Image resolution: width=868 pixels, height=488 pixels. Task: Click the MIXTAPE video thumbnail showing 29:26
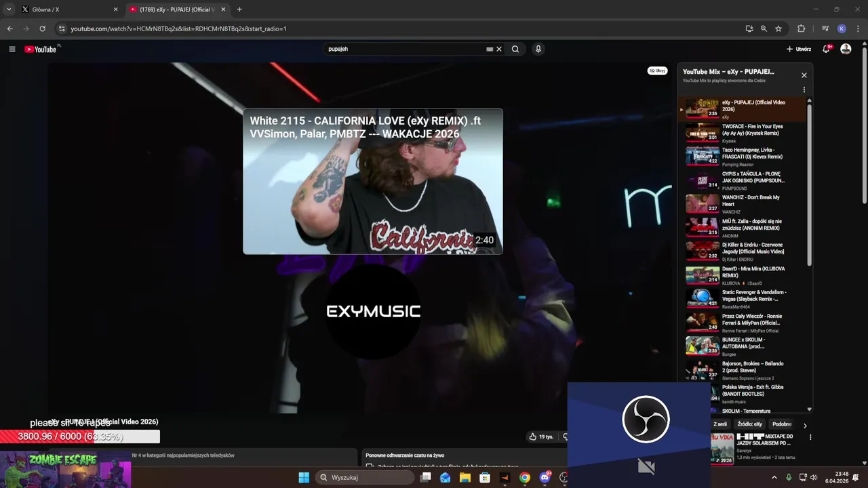[722, 449]
